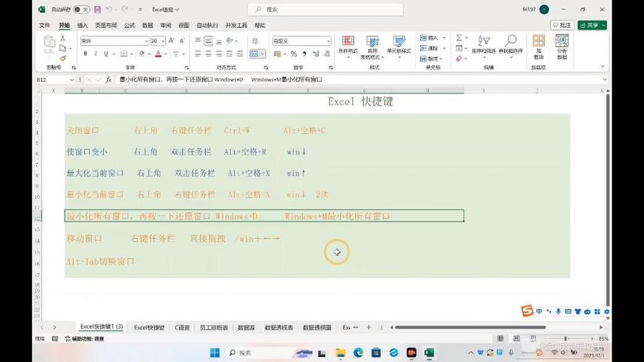Toggle Underline formatting
The height and width of the screenshot is (362, 644).
click(x=106, y=54)
